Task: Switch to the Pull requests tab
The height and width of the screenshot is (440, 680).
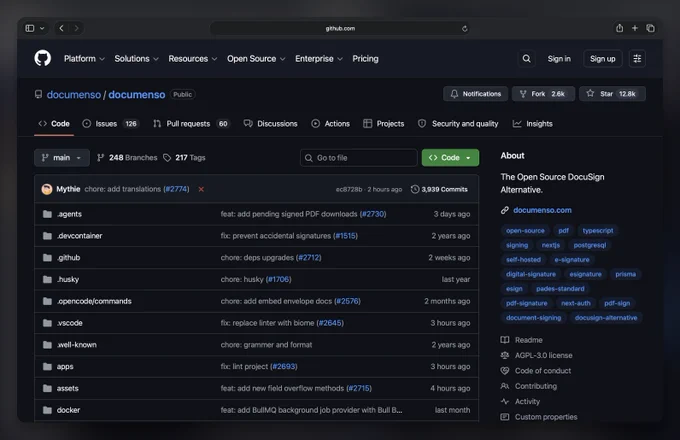Action: point(191,124)
